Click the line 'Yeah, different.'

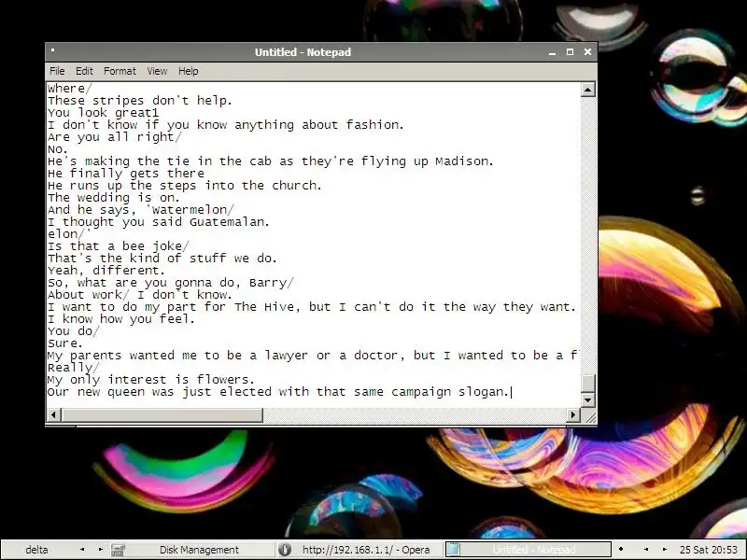coord(106,271)
